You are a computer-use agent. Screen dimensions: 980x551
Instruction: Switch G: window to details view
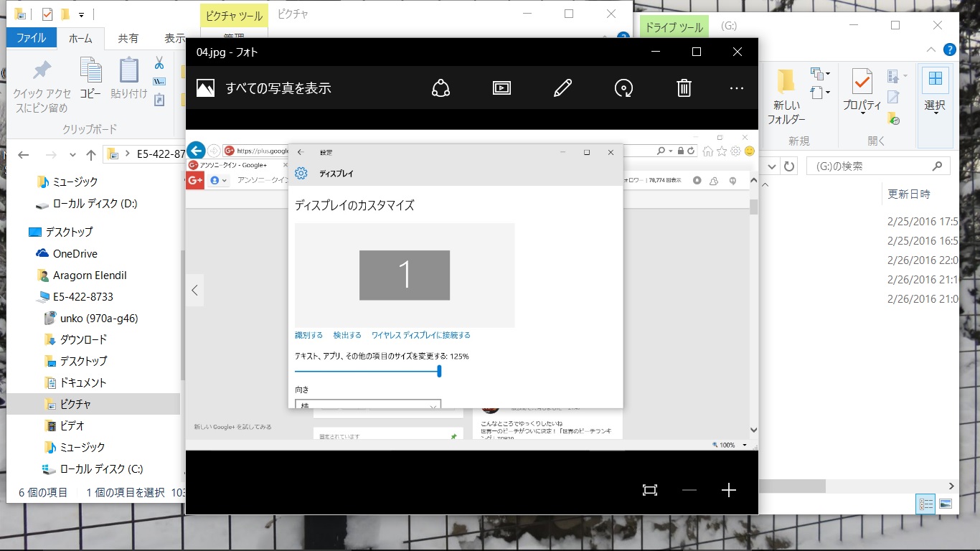coord(925,504)
